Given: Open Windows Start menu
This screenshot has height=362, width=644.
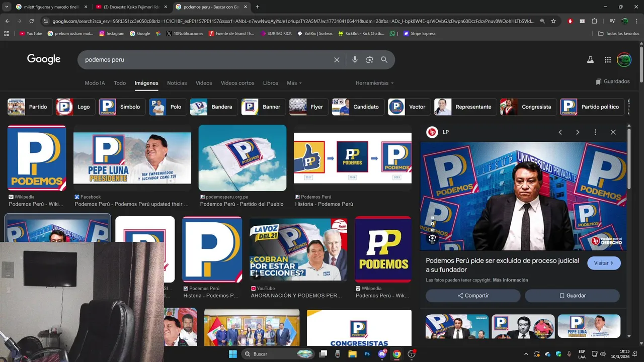Looking at the screenshot, I should coord(233,354).
